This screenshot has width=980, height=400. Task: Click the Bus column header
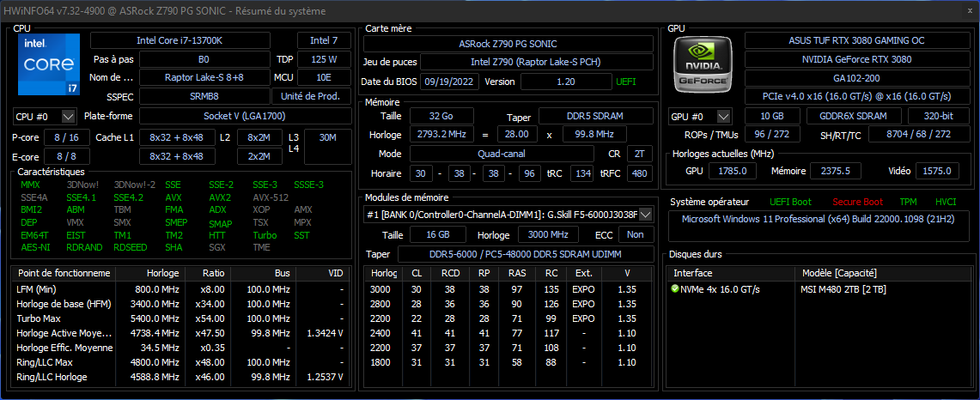pyautogui.click(x=263, y=273)
